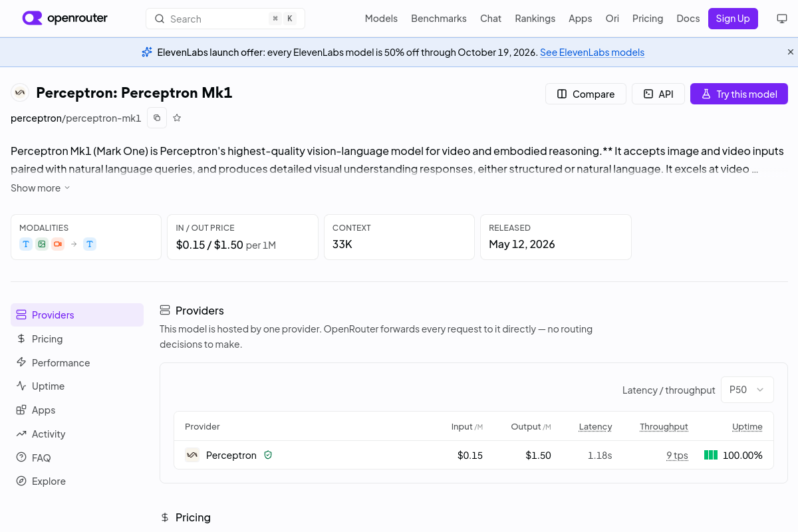The image size is (798, 532).
Task: Jump to Apps in the sidebar
Action: [77, 410]
